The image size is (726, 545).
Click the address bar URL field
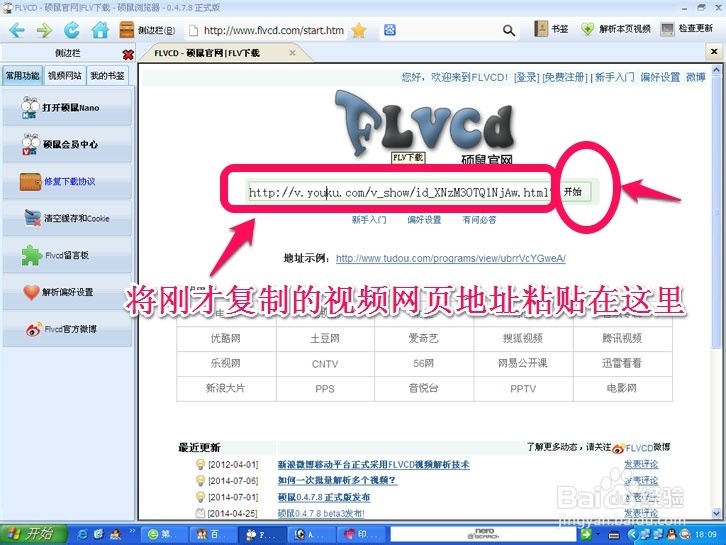267,31
